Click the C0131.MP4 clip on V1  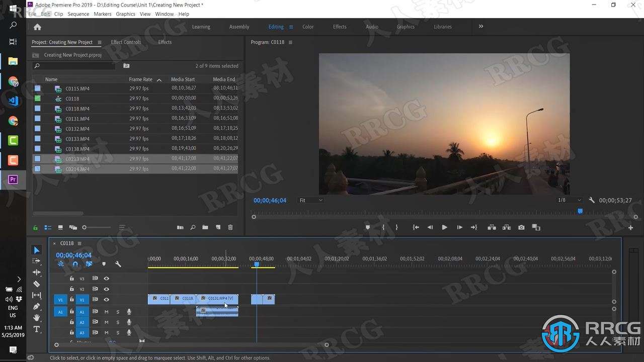[217, 299]
